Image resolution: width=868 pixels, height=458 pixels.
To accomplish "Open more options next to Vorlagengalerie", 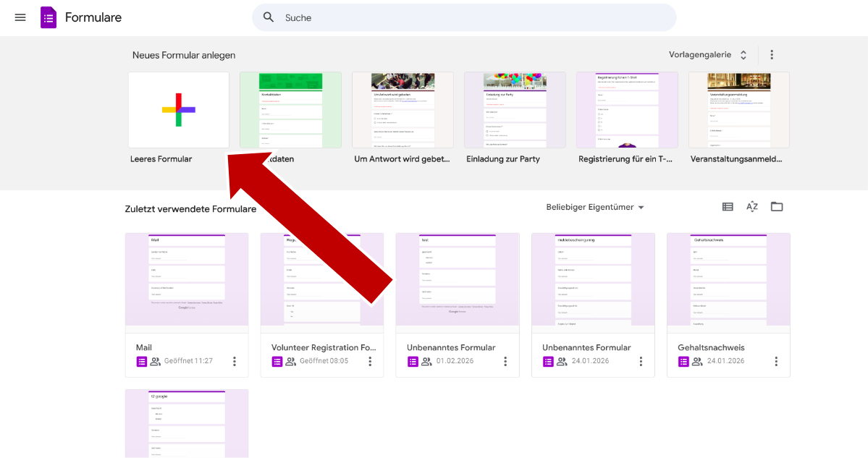I will point(772,55).
